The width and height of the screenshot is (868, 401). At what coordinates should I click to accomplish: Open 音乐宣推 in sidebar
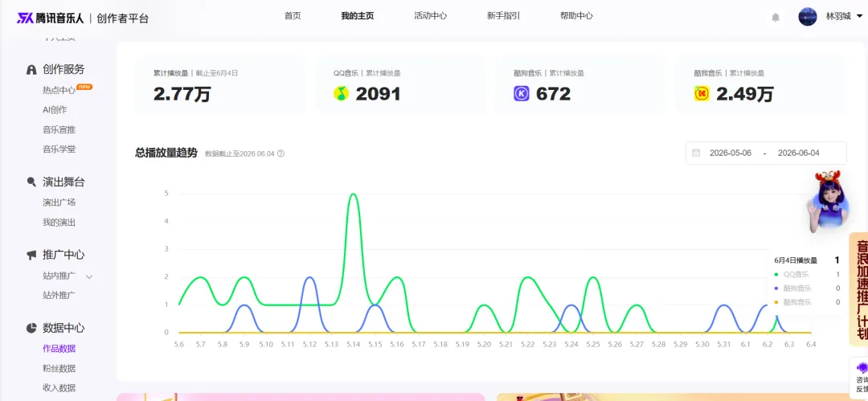(x=59, y=129)
